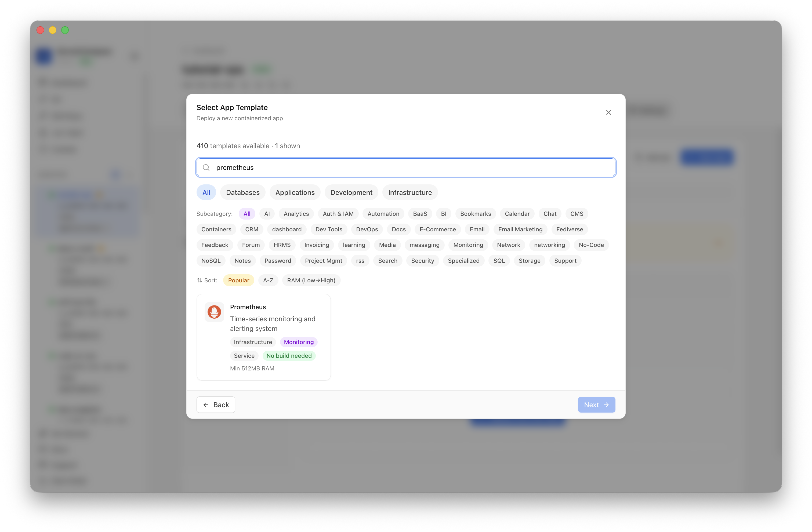Filter by Dev Tools subcategory

[x=329, y=229]
